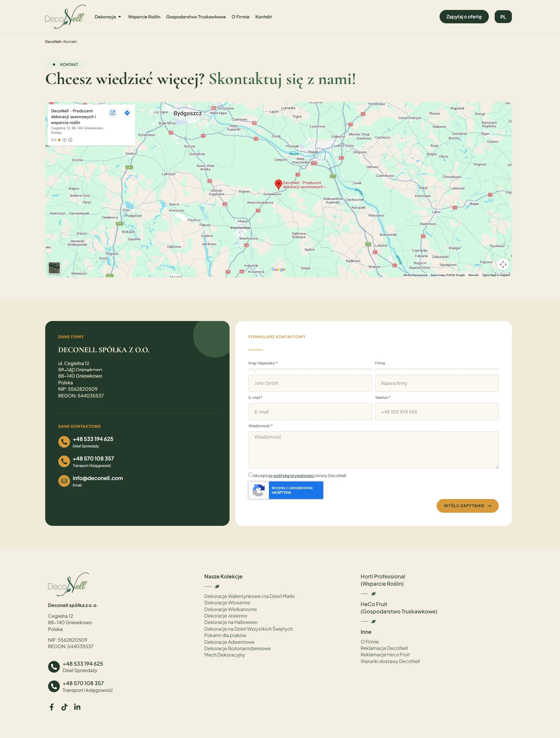
Task: Click transport phone icon in company card
Action: click(x=64, y=461)
